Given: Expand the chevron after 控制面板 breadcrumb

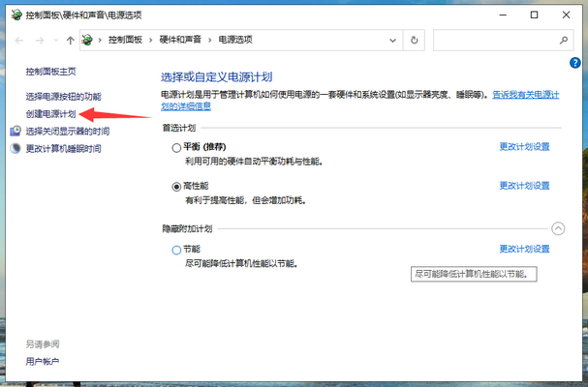Looking at the screenshot, I should [151, 40].
